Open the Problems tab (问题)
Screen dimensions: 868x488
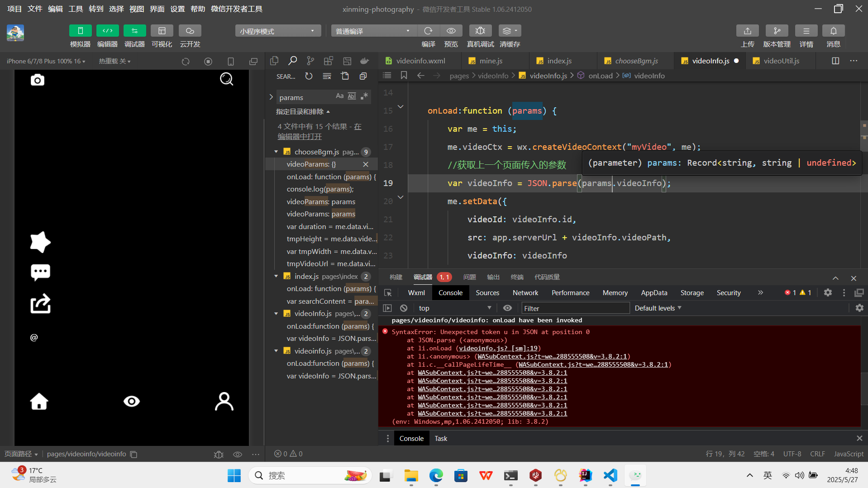pyautogui.click(x=469, y=277)
